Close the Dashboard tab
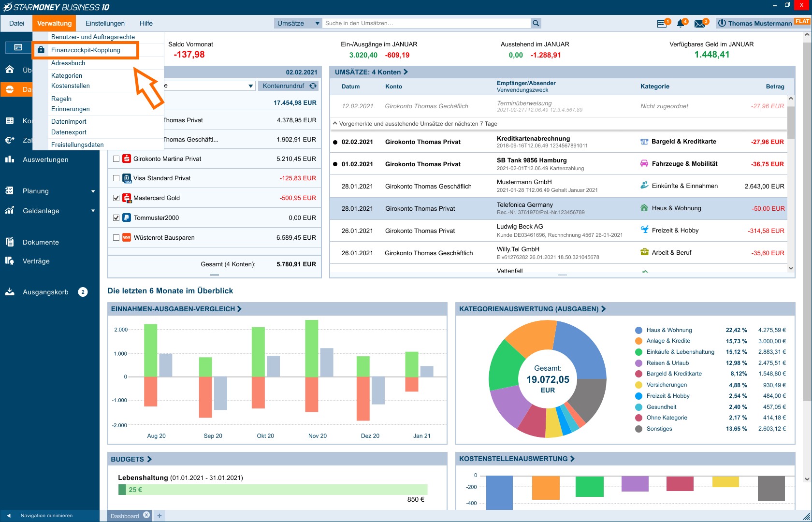Image resolution: width=812 pixels, height=522 pixels. tap(146, 515)
